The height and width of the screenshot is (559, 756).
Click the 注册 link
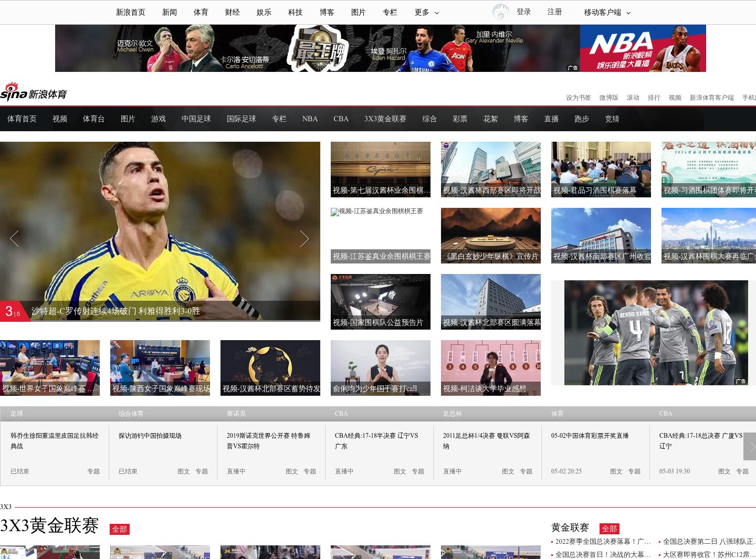555,12
